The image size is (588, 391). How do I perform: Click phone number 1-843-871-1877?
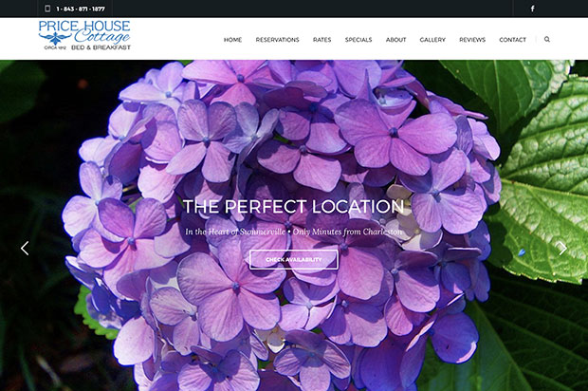81,9
